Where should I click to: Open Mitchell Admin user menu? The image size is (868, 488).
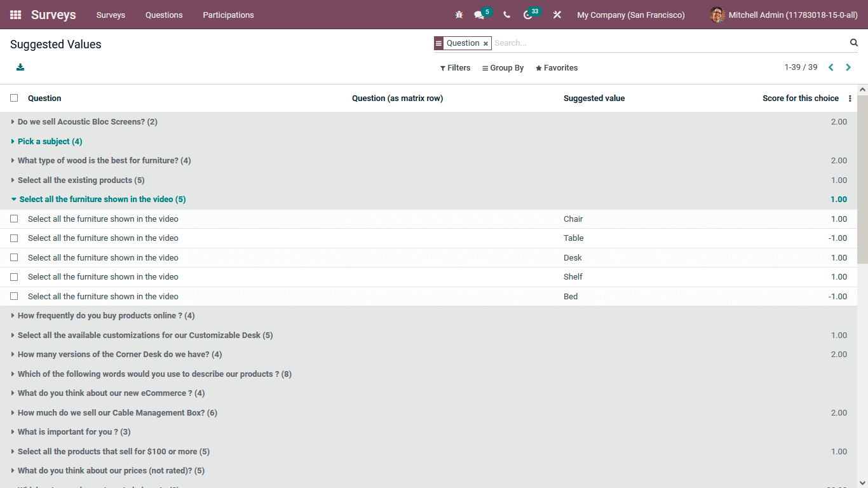782,15
